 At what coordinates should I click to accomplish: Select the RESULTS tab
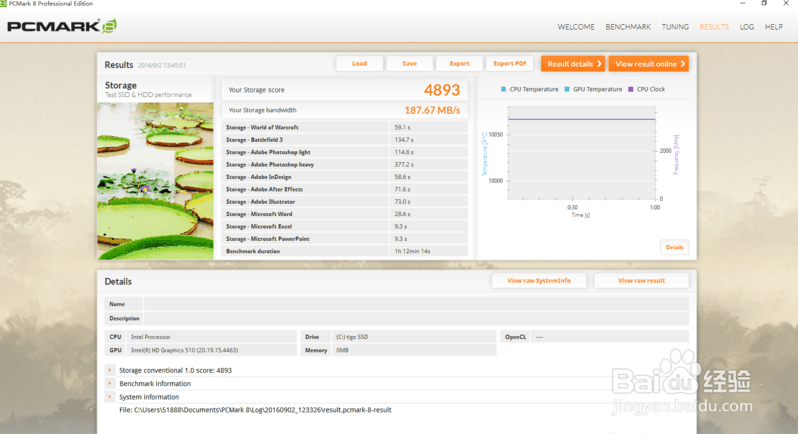pos(714,27)
